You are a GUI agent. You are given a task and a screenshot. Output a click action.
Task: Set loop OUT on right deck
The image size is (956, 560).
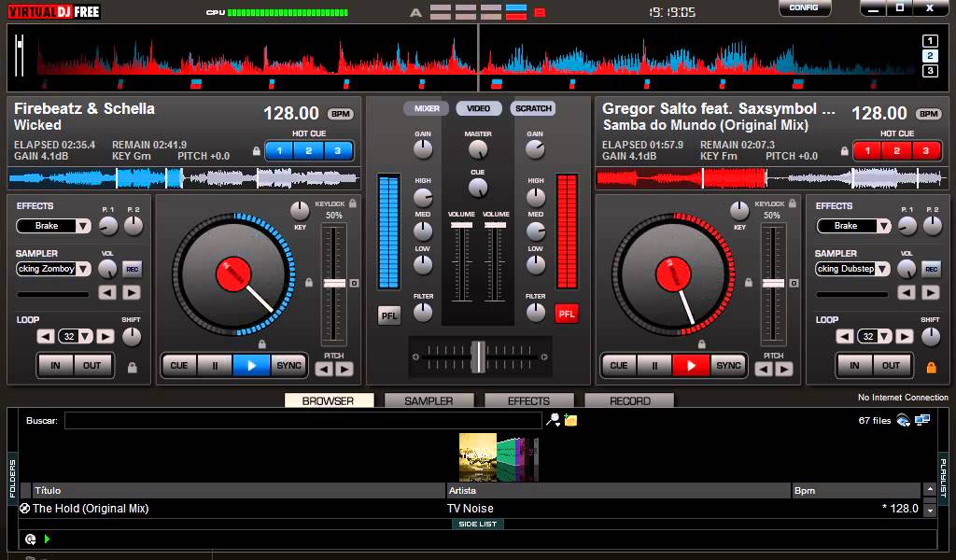[891, 366]
